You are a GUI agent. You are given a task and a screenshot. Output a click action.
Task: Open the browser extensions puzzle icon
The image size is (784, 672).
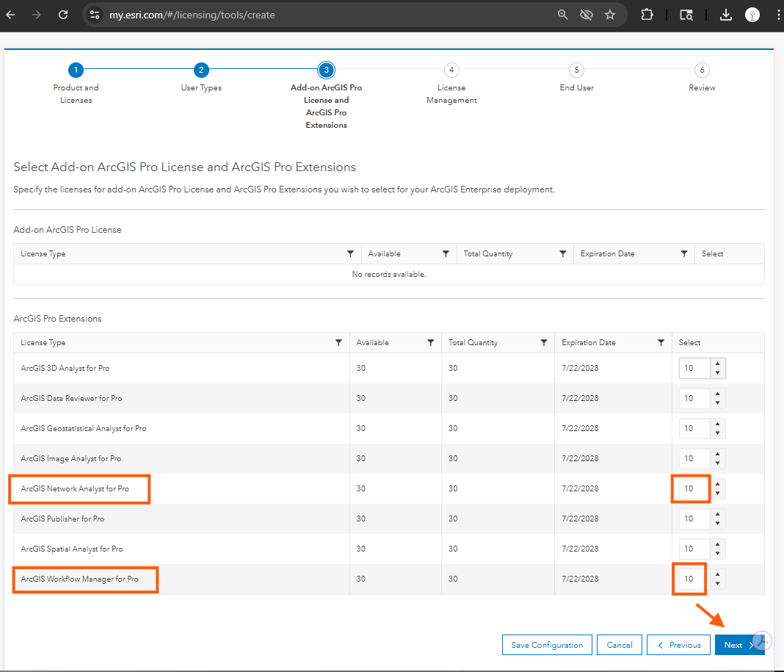point(647,15)
